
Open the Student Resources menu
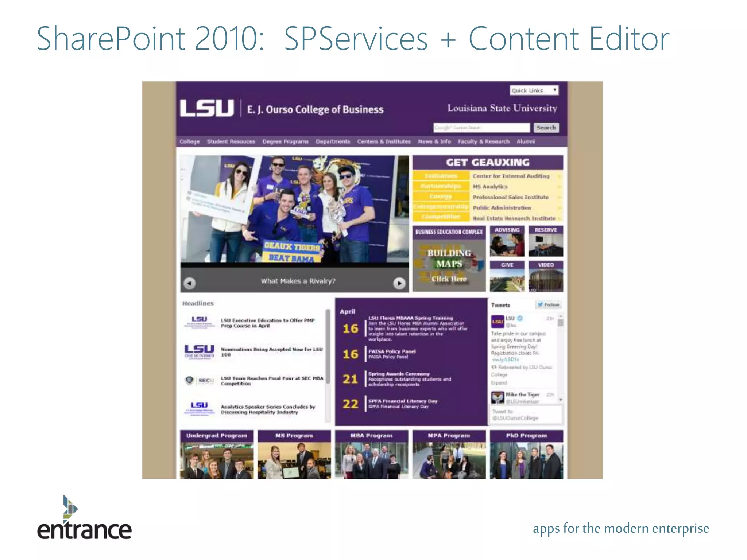coord(231,141)
